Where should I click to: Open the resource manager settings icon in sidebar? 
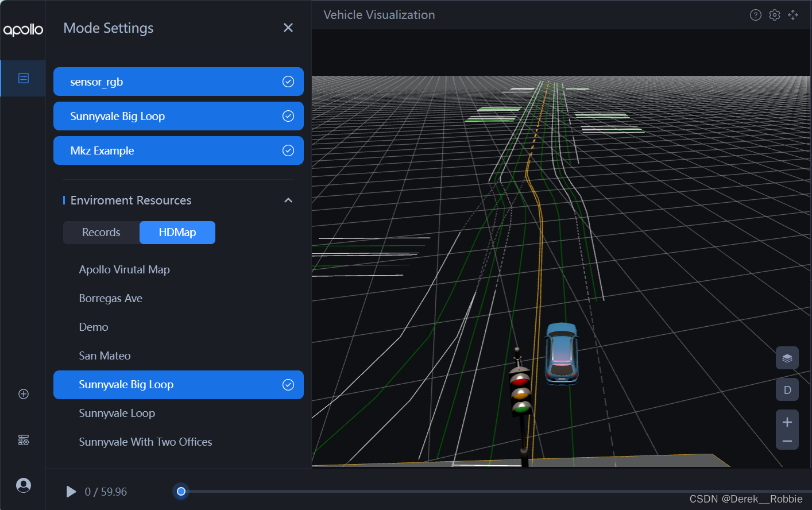pos(24,440)
